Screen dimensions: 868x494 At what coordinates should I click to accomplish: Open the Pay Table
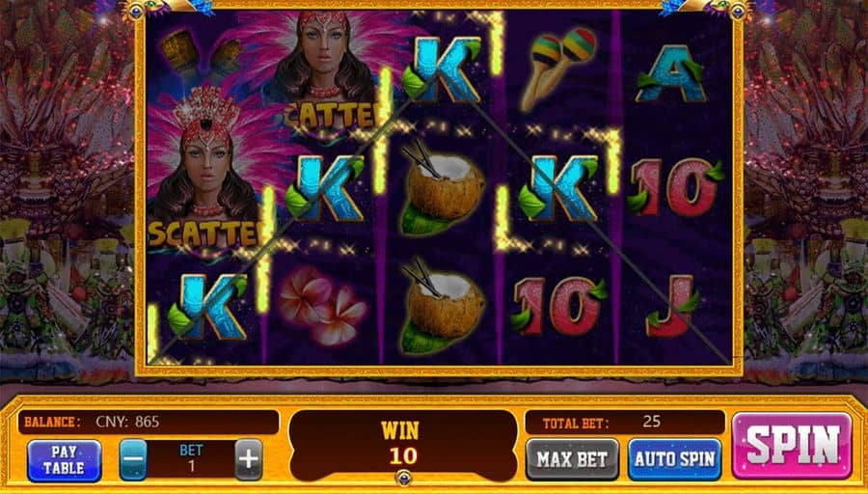pyautogui.click(x=65, y=459)
